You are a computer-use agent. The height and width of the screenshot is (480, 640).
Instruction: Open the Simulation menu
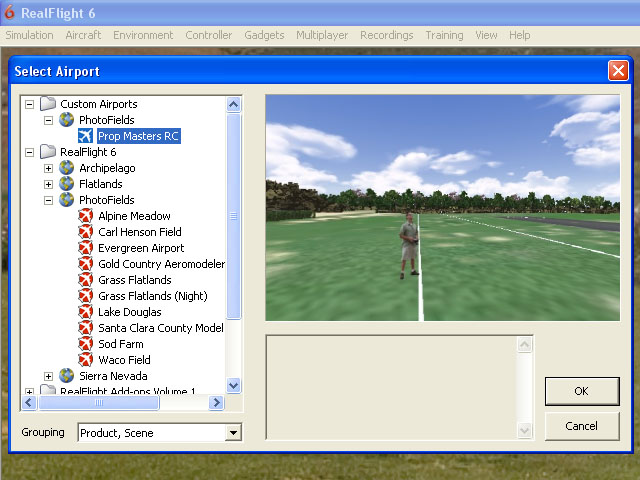click(x=29, y=35)
